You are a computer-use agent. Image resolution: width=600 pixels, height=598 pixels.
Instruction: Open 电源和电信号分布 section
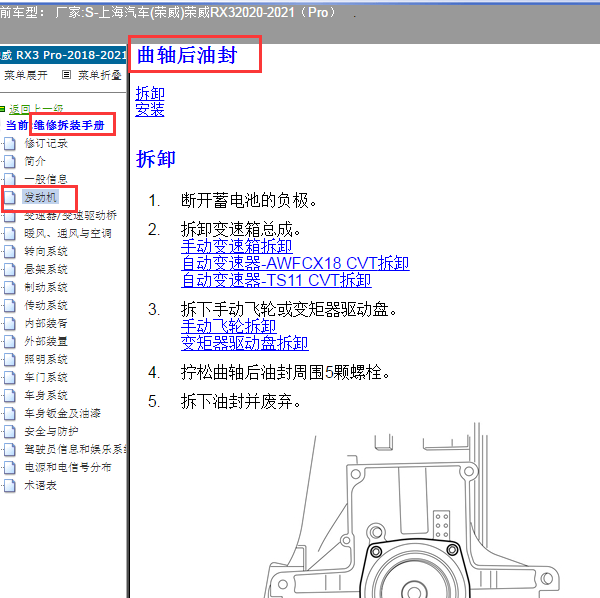68,467
